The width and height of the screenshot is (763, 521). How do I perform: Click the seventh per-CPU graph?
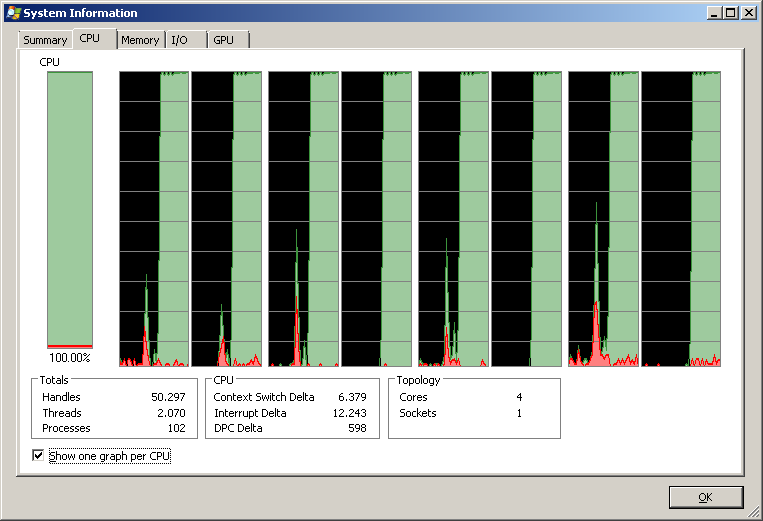pyautogui.click(x=603, y=219)
